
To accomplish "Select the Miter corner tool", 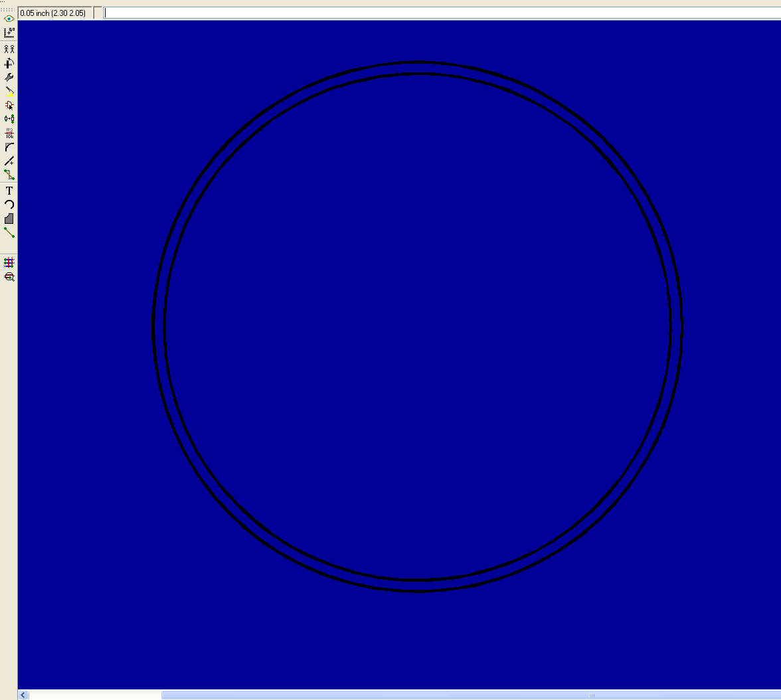I will click(9, 147).
